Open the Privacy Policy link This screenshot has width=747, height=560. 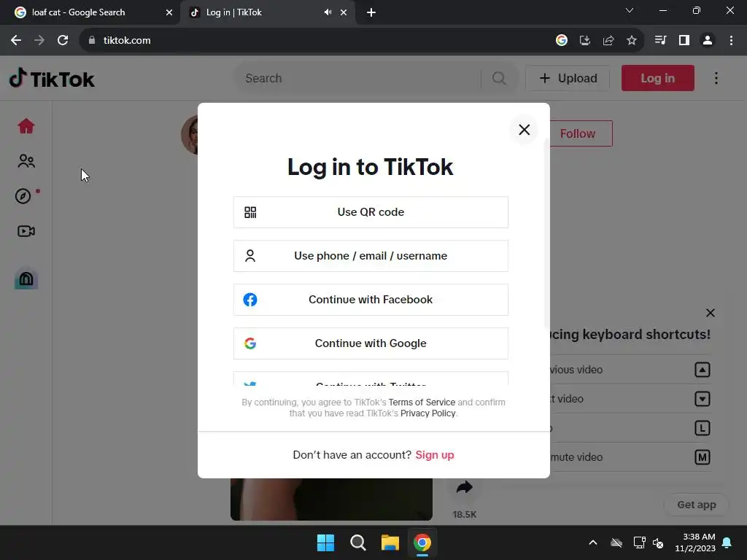tap(427, 413)
